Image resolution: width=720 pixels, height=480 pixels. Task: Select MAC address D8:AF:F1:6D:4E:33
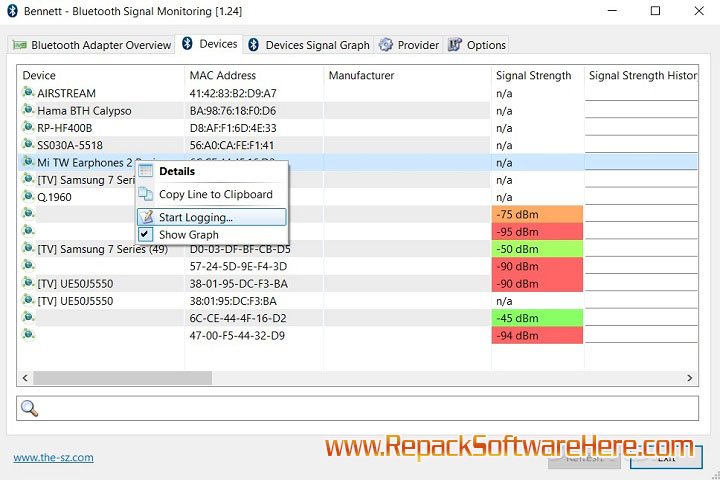click(x=233, y=128)
